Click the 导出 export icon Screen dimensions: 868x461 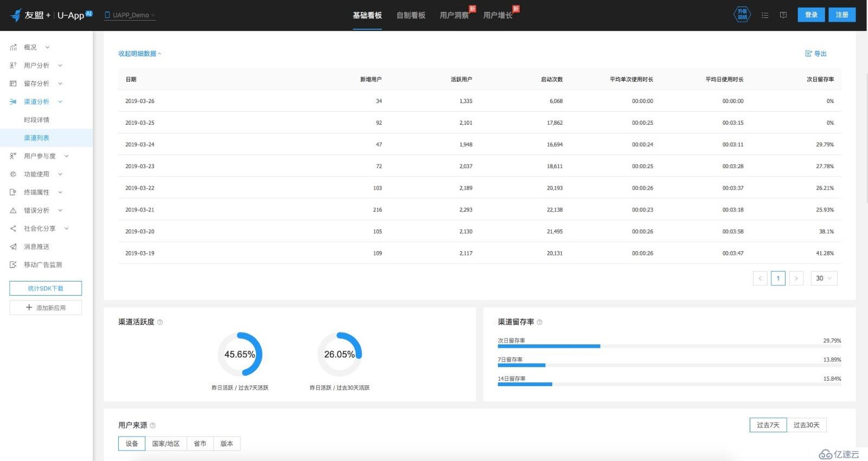point(808,54)
